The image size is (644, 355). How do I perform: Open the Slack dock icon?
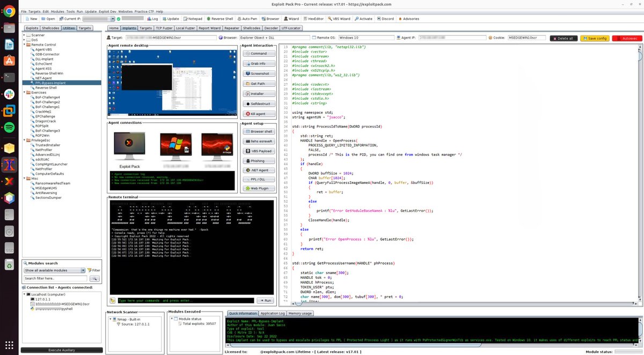click(9, 94)
